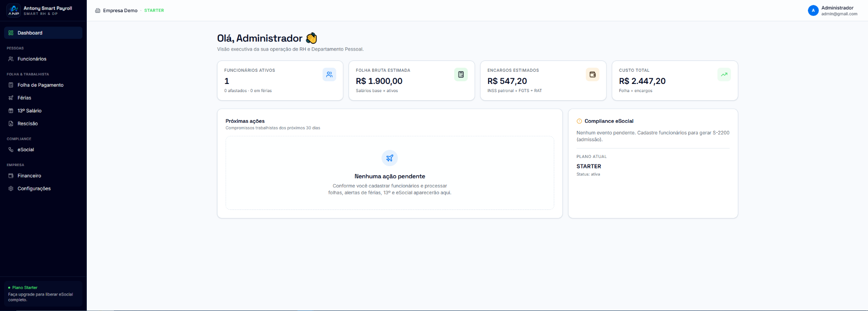
Task: Open Configurações settings page
Action: click(x=43, y=189)
